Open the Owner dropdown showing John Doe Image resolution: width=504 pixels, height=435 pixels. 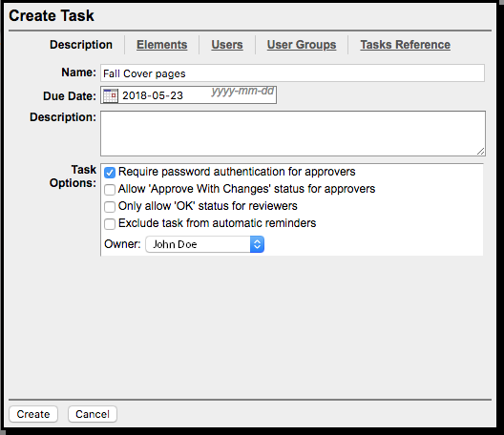tap(204, 244)
